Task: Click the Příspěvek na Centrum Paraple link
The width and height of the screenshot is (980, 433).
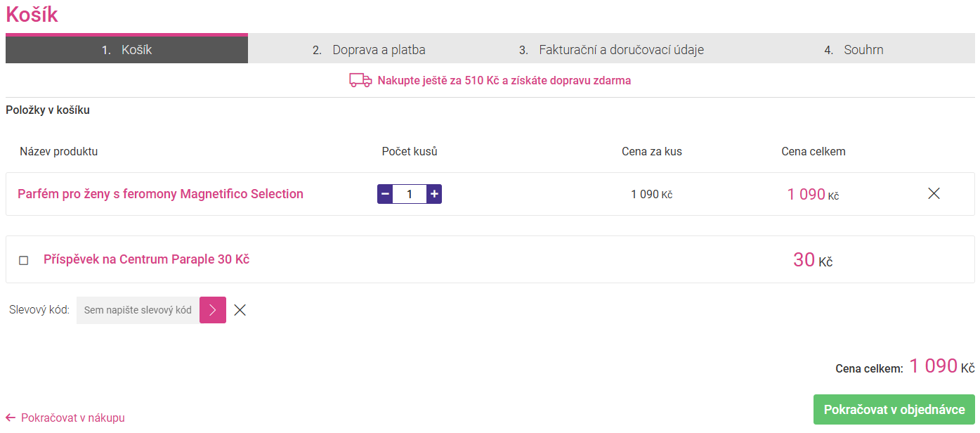Action: click(x=146, y=259)
